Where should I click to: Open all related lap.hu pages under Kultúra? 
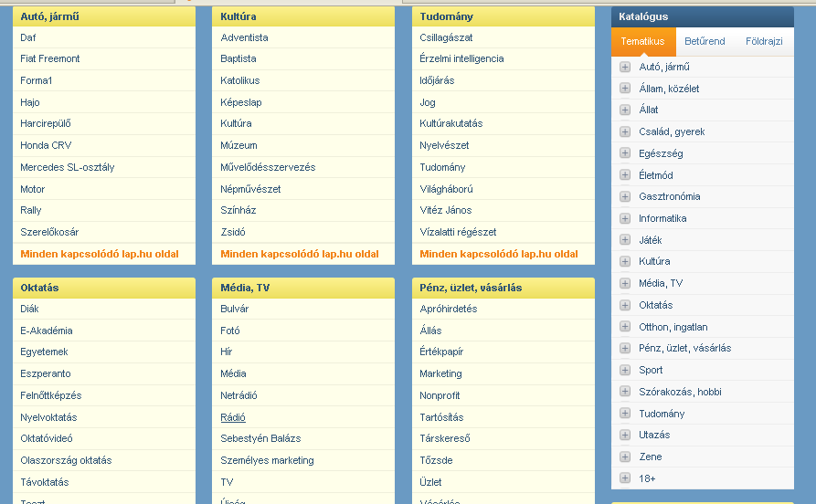click(x=299, y=255)
